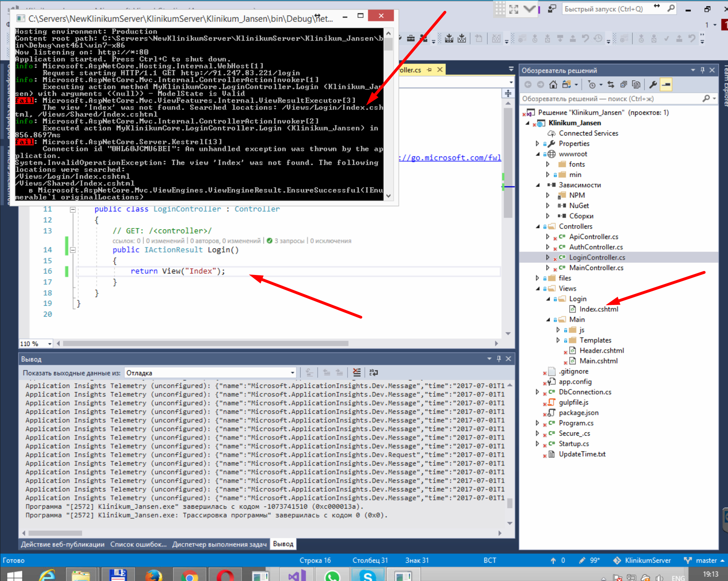Click KlinikumServer repository in status bar

642,560
